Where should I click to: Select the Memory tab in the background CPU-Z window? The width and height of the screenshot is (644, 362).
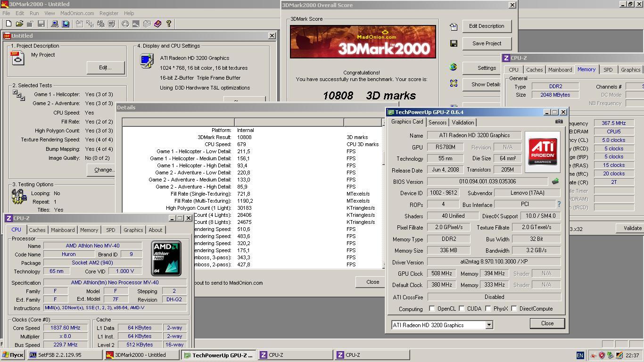coord(586,69)
